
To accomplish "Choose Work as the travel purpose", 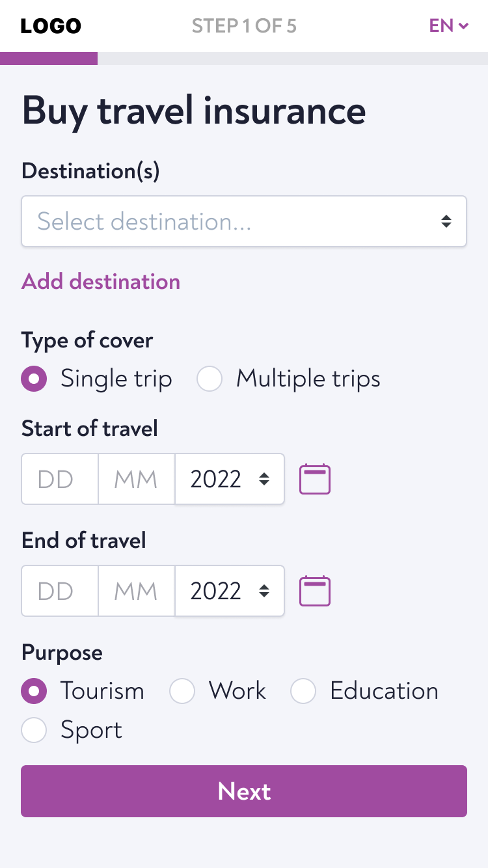I will pyautogui.click(x=182, y=691).
